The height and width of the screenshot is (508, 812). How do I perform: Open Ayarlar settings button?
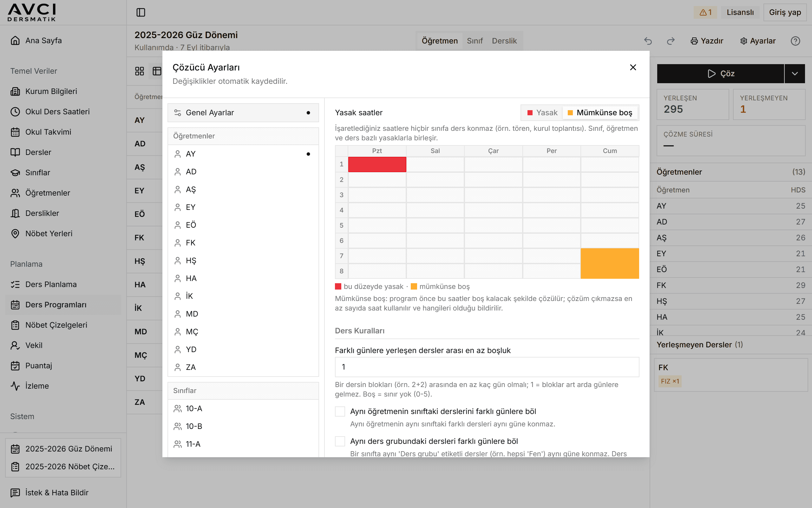click(758, 41)
